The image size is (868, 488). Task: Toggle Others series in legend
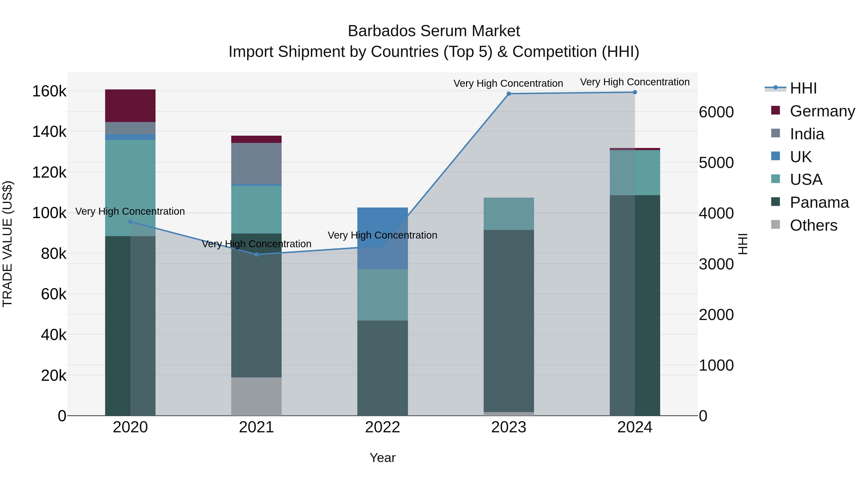coord(804,225)
